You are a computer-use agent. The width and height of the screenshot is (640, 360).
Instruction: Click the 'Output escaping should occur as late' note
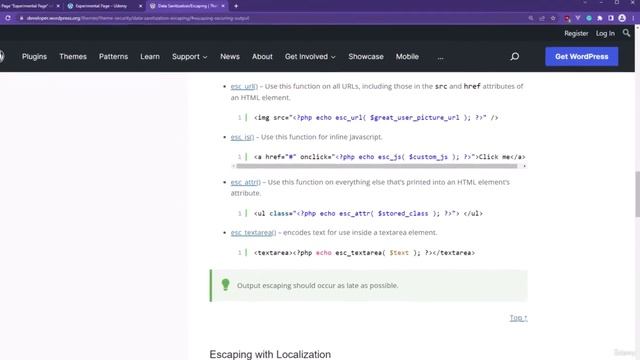(x=369, y=285)
